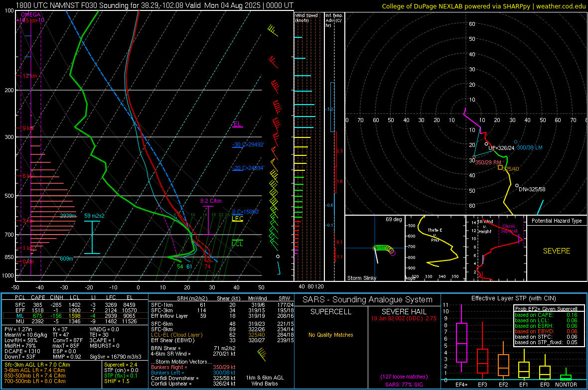Click the 19 Jun 92 00Z (DDC) hail analogue
The image size is (588, 390).
click(x=404, y=318)
